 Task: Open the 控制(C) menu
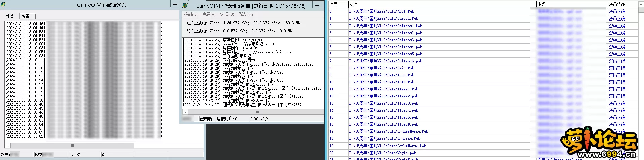pyautogui.click(x=190, y=14)
